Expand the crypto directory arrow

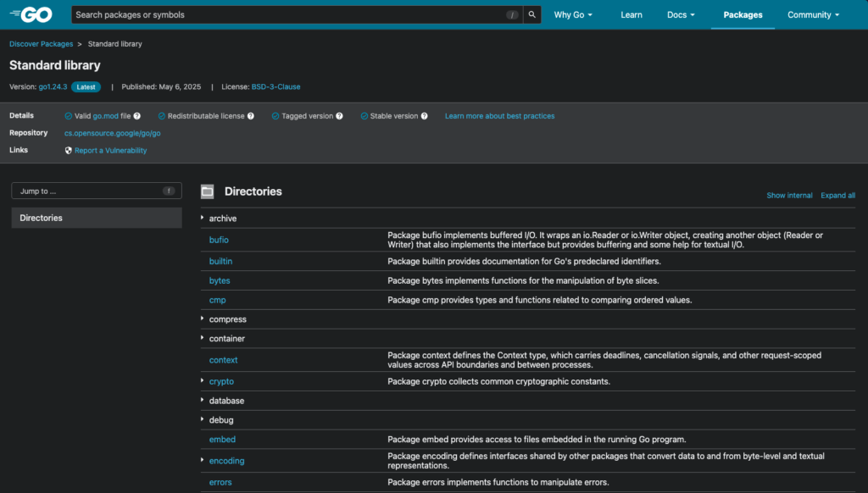[x=202, y=380]
